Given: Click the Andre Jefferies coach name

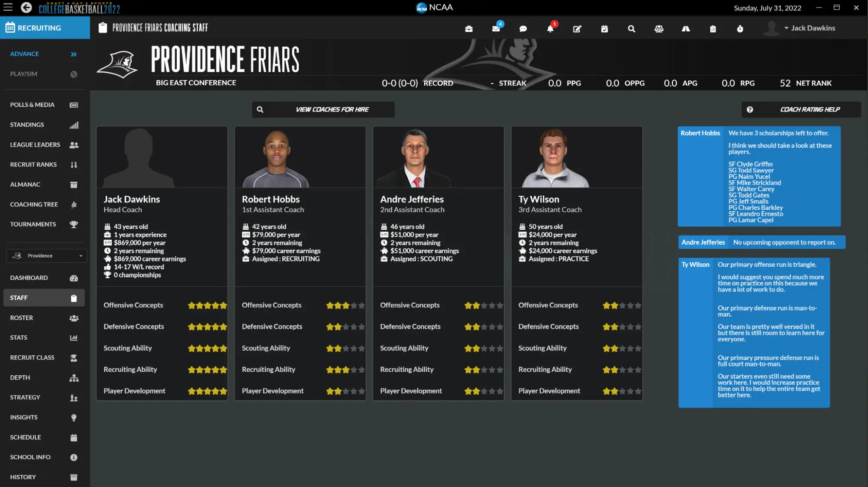Looking at the screenshot, I should click(x=412, y=199).
